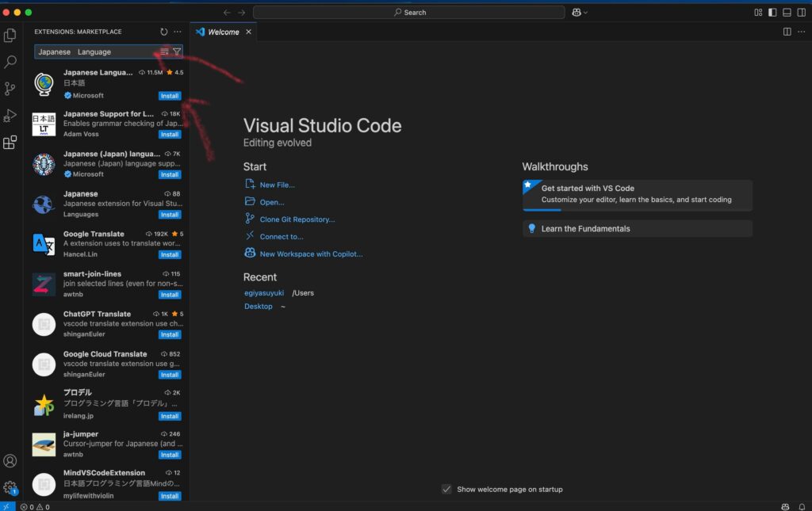Select the Google Cloud Translate extension title
The width and height of the screenshot is (812, 511).
pos(105,354)
